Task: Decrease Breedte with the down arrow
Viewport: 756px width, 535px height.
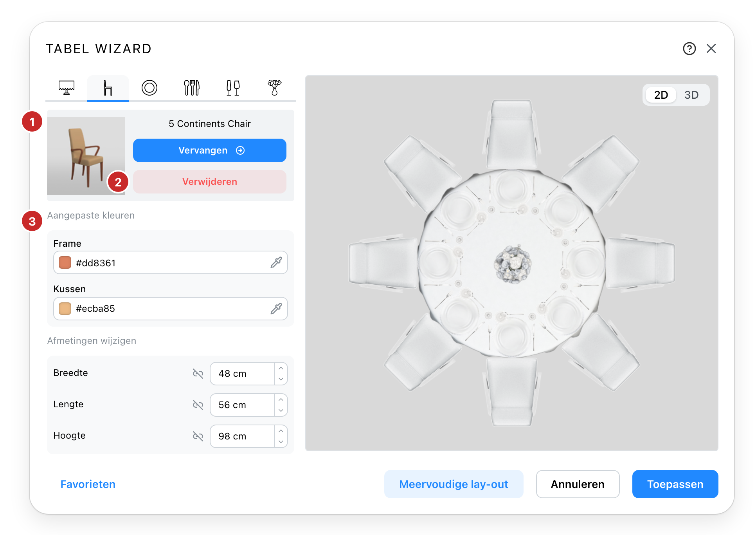Action: [281, 379]
